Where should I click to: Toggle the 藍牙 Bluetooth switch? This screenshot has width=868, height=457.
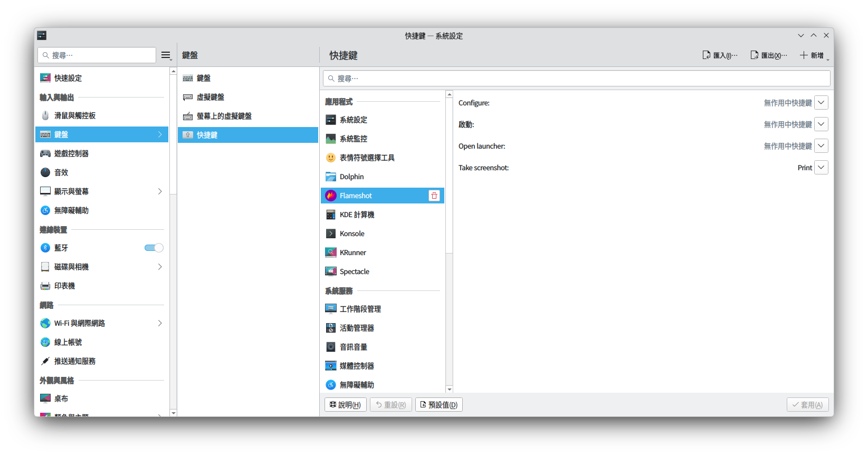coord(154,248)
